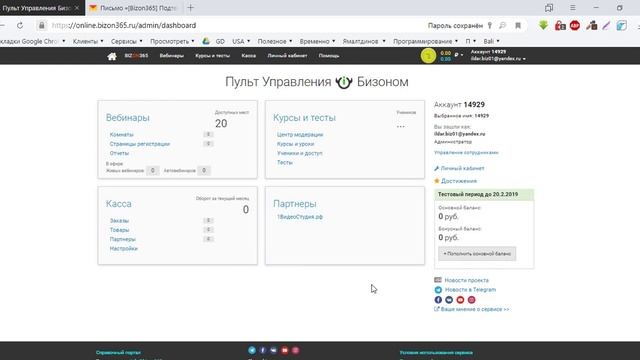
Task: Click the YouTube icon in the footer
Action: [284, 350]
